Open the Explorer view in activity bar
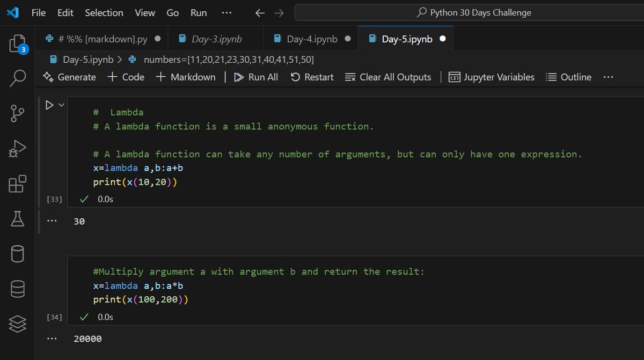 (x=17, y=43)
